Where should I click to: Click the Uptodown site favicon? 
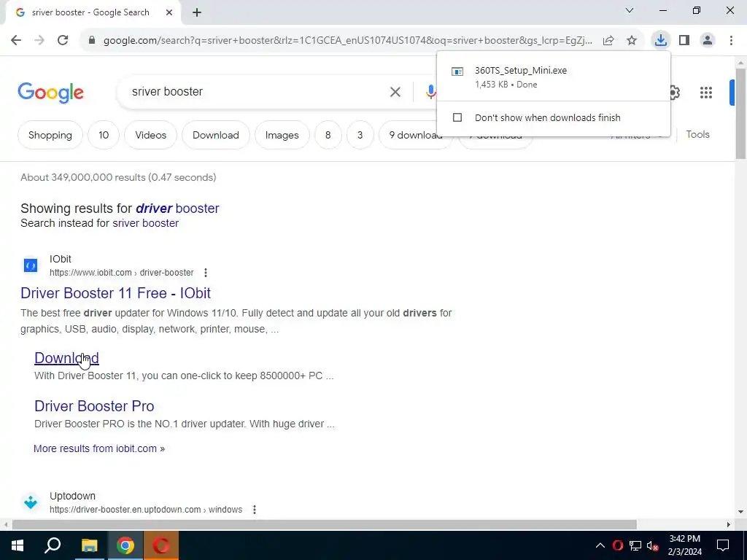[31, 502]
